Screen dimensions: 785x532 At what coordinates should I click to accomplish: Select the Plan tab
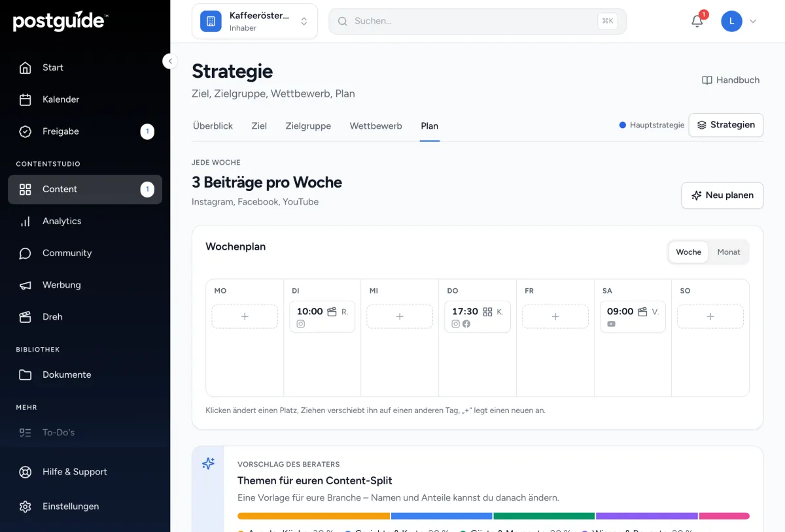click(x=429, y=126)
